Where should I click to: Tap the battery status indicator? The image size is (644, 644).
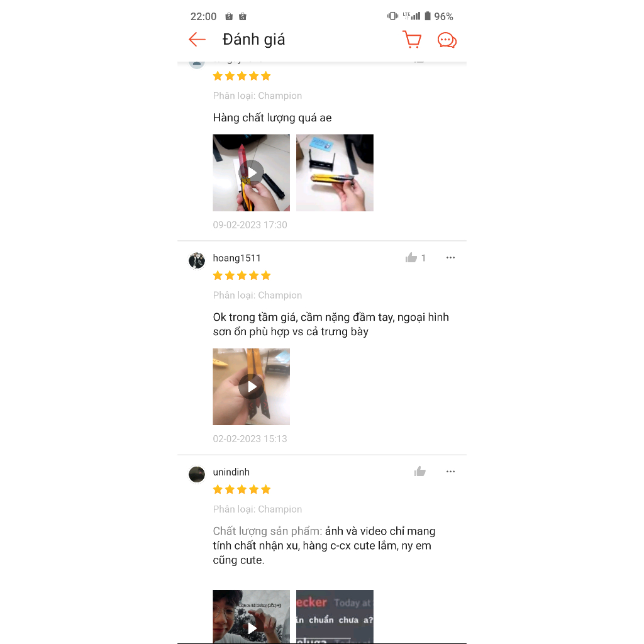tap(438, 16)
